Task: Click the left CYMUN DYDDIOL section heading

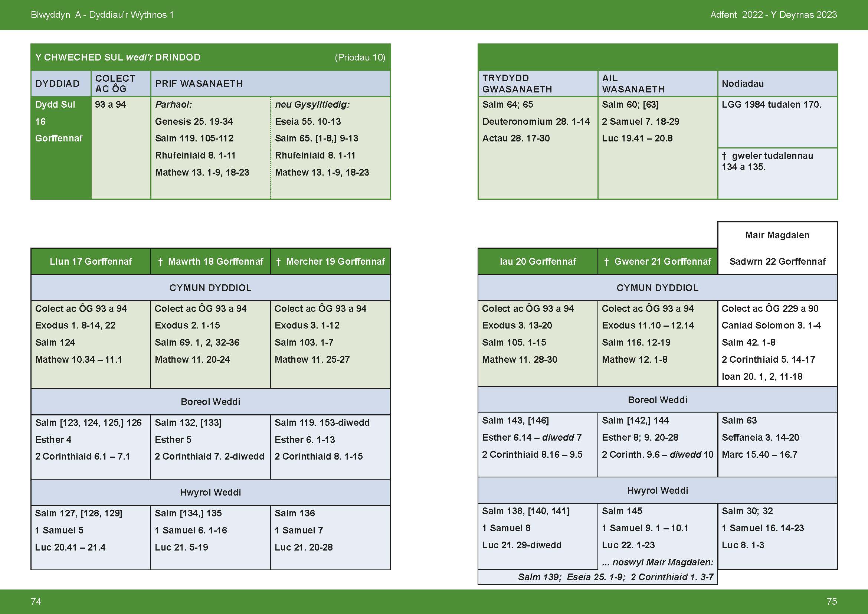Action: tap(210, 288)
